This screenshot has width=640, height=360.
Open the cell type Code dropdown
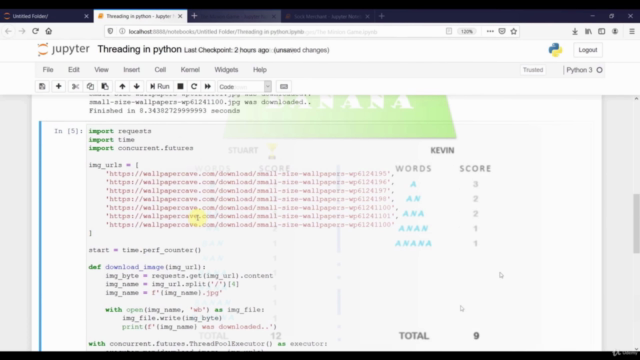[x=244, y=87]
